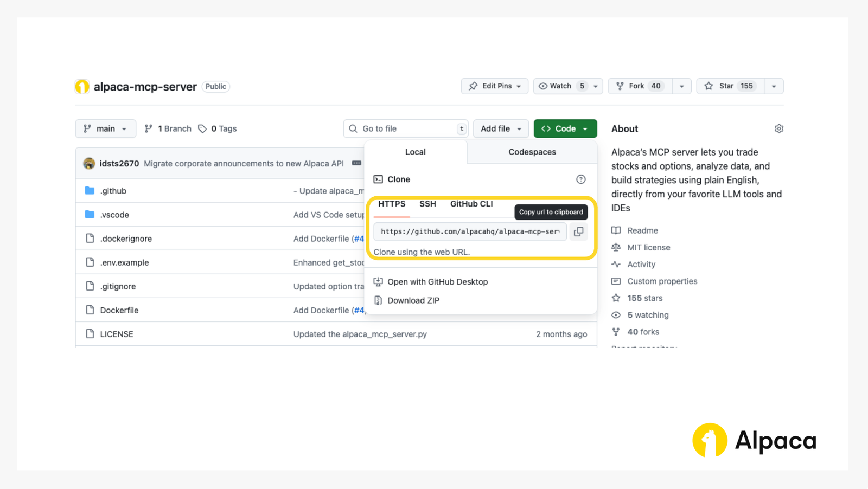868x489 pixels.
Task: Open with GitHub Desktop
Action: coord(437,281)
